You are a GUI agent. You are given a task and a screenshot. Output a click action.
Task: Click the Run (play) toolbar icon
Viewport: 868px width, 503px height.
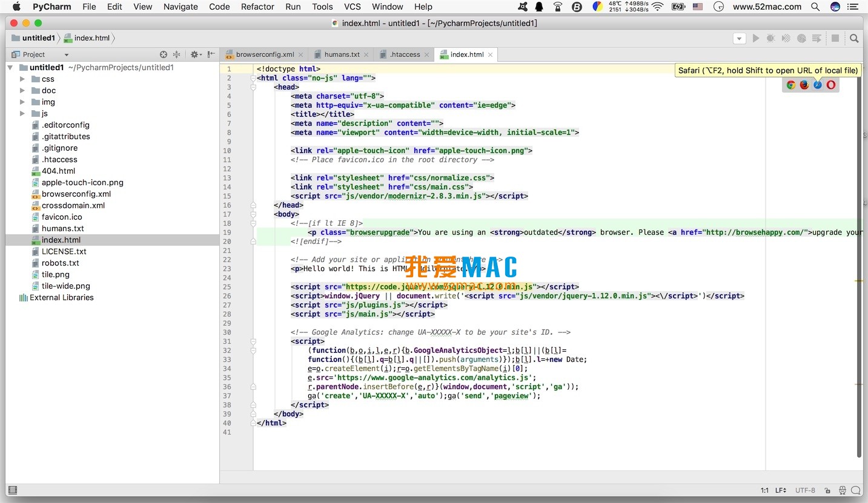point(756,38)
